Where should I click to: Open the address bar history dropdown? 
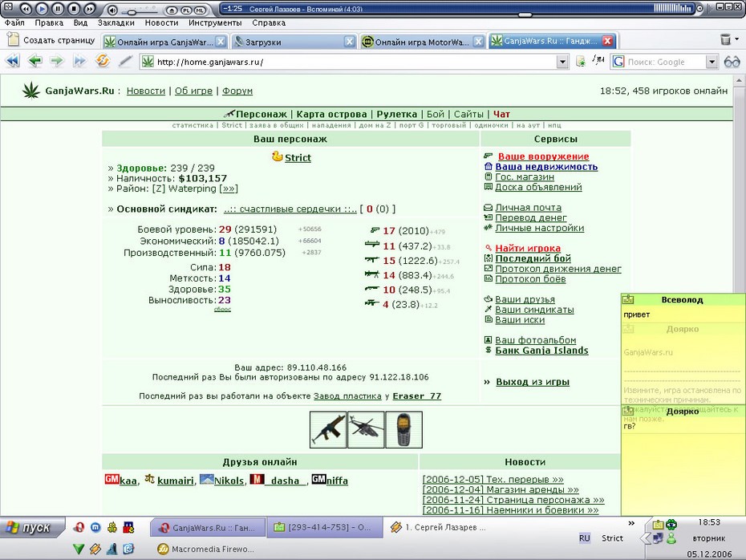[x=562, y=62]
